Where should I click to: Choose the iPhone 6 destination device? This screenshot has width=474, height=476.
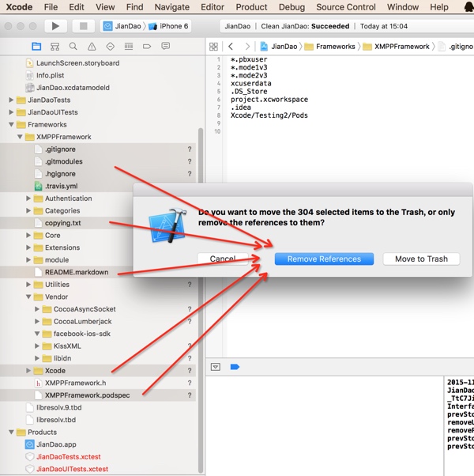click(x=168, y=26)
